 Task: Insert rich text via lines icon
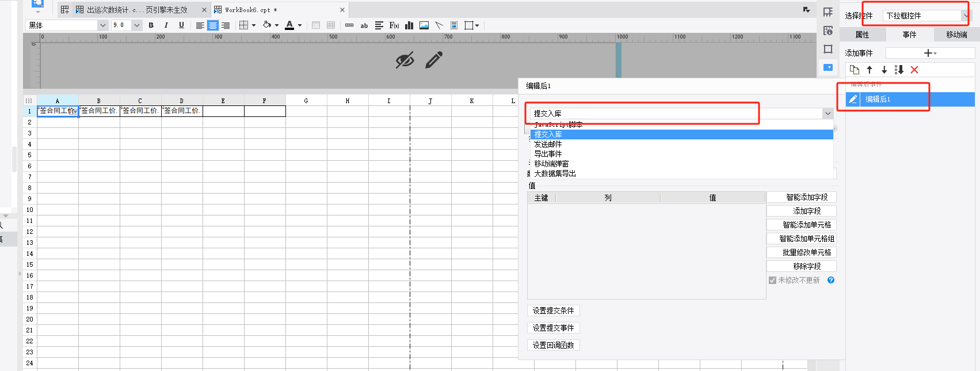tap(379, 25)
